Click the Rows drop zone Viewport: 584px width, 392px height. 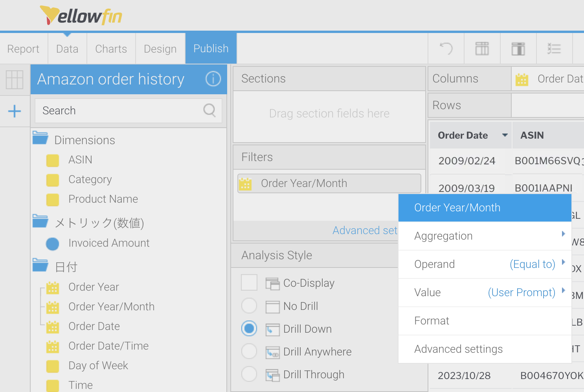[x=548, y=105]
